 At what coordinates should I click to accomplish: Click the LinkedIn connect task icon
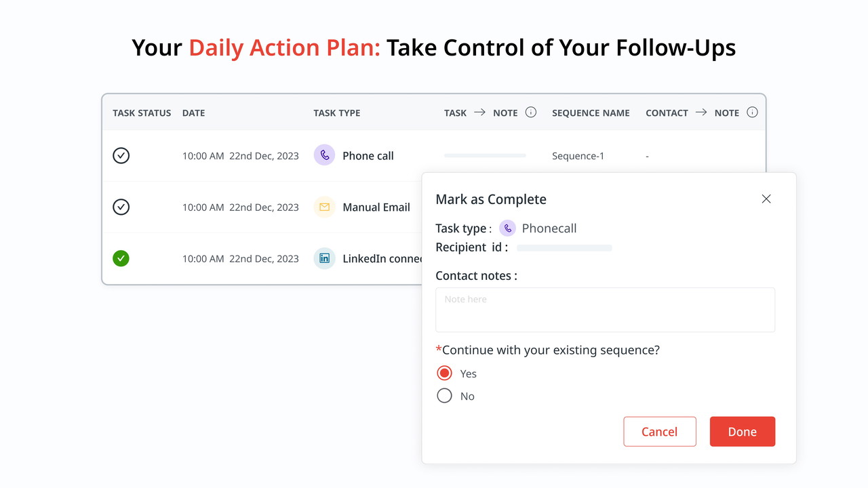pos(324,258)
